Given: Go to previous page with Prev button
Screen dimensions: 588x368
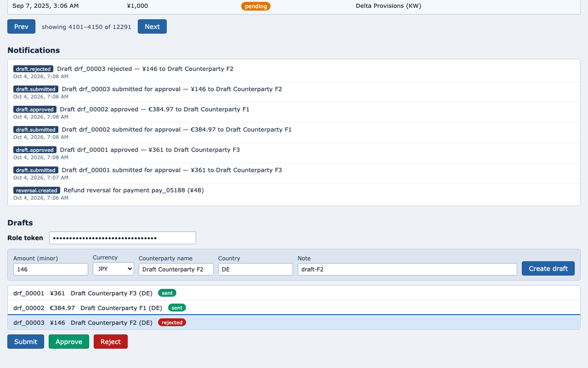Looking at the screenshot, I should (x=21, y=26).
